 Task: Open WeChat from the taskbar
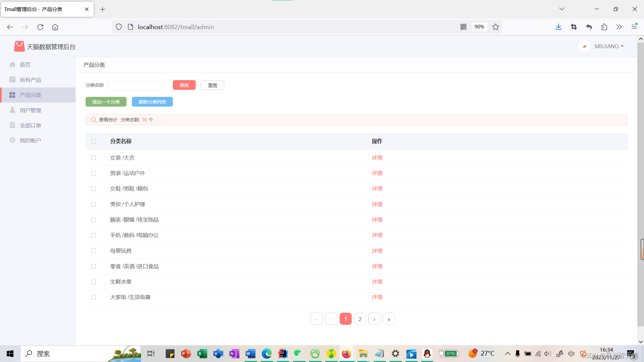click(298, 354)
